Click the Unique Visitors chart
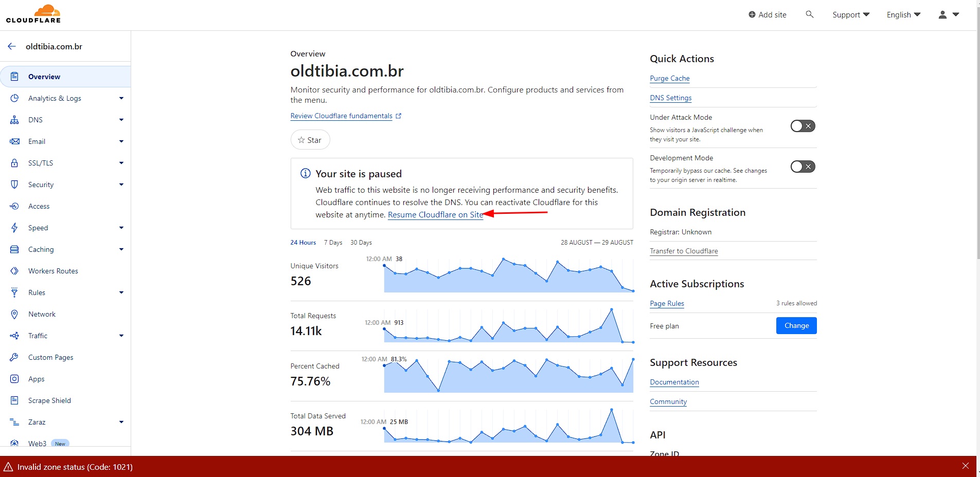 click(509, 274)
